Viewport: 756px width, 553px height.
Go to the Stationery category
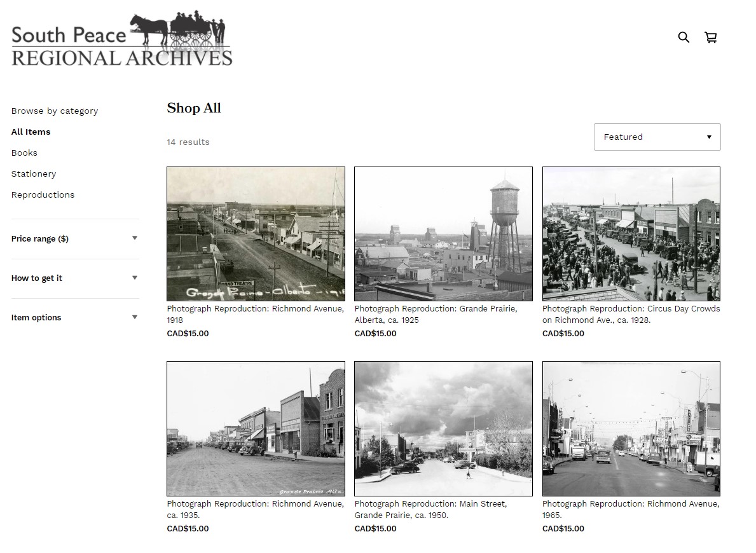pyautogui.click(x=34, y=174)
